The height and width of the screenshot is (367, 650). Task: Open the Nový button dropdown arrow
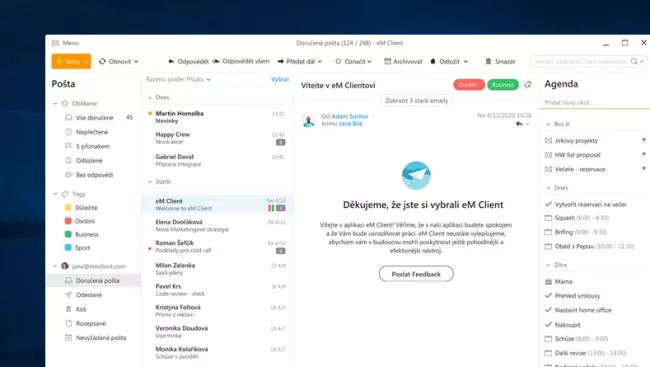(86, 61)
